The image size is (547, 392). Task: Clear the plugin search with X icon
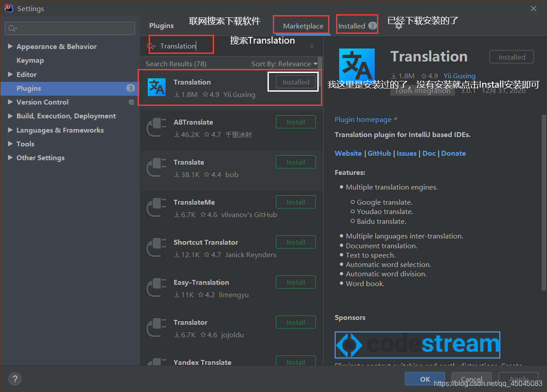tap(312, 46)
